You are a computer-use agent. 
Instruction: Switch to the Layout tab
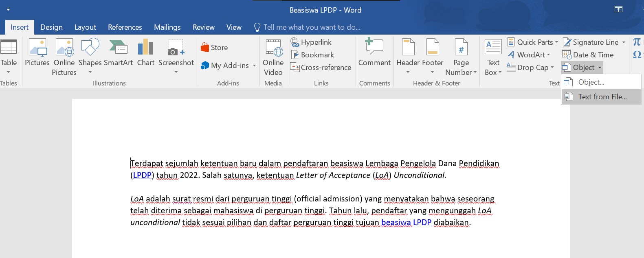(85, 27)
